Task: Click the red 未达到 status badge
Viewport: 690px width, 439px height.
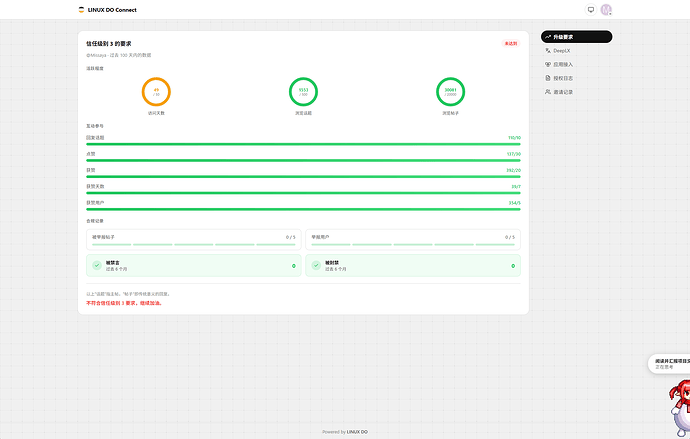Action: [510, 44]
